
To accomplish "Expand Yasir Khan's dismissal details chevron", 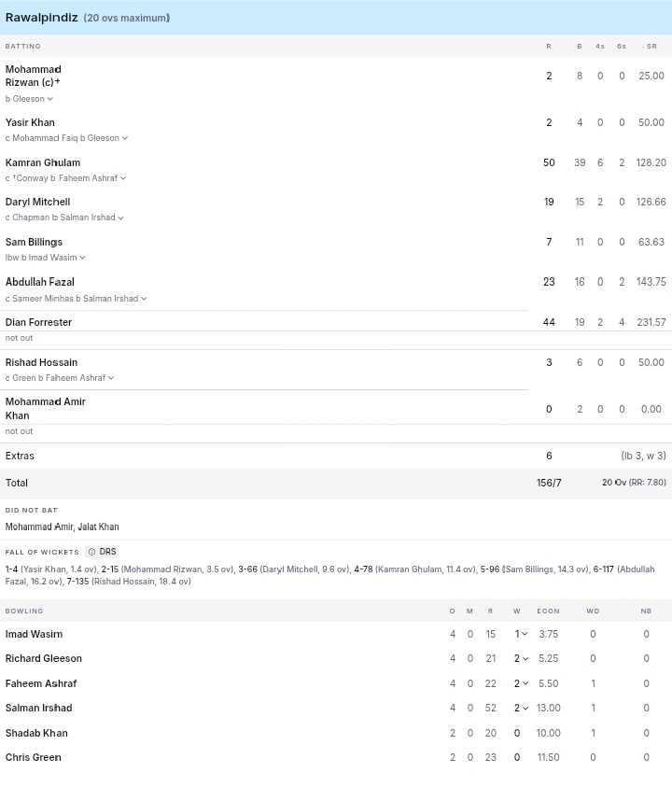I will click(x=125, y=138).
